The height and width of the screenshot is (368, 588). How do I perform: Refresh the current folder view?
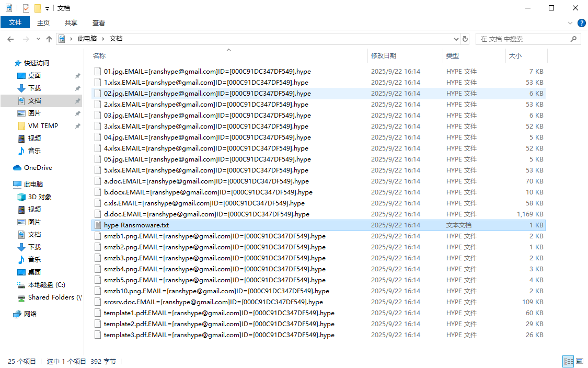click(465, 39)
